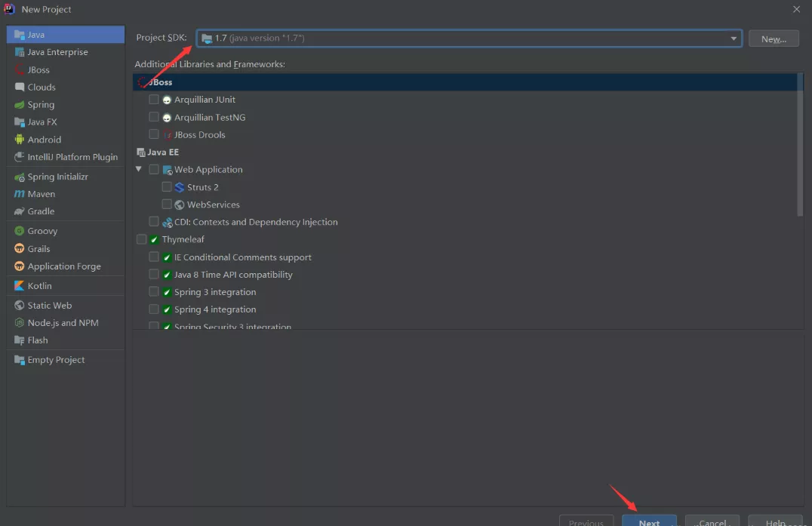The height and width of the screenshot is (526, 812).
Task: Select Kotlin project type
Action: coord(65,286)
